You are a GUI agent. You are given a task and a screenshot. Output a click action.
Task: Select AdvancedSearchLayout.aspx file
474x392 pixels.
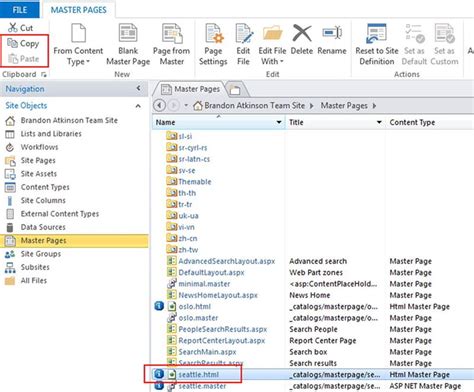(227, 261)
